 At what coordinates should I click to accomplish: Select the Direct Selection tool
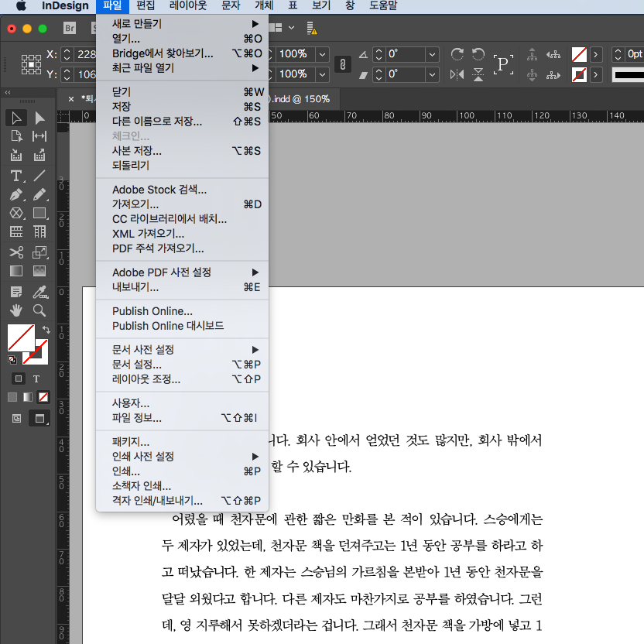[39, 118]
